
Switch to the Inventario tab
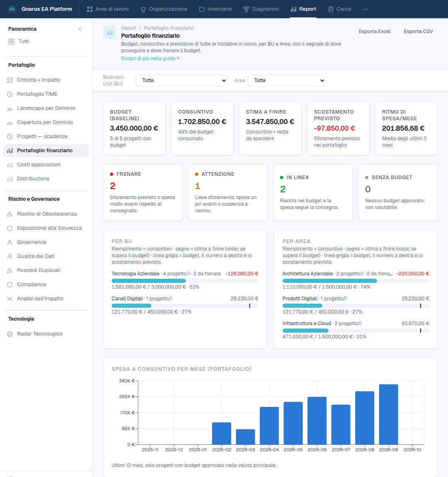[x=215, y=9]
